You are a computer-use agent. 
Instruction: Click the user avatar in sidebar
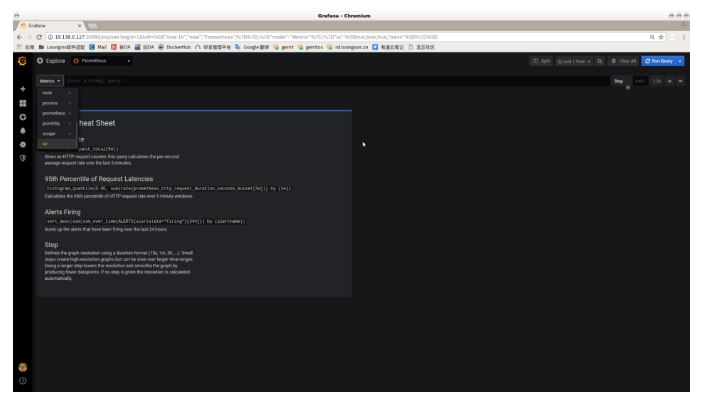[23, 367]
